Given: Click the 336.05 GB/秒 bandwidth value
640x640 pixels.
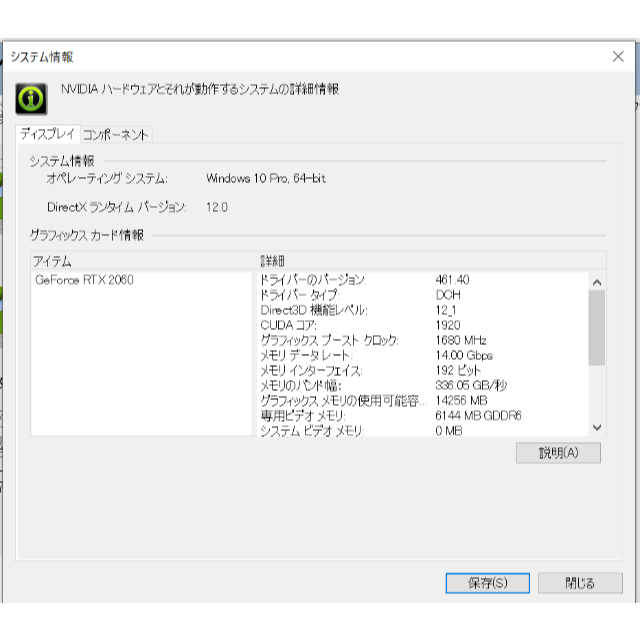Looking at the screenshot, I should 471,386.
